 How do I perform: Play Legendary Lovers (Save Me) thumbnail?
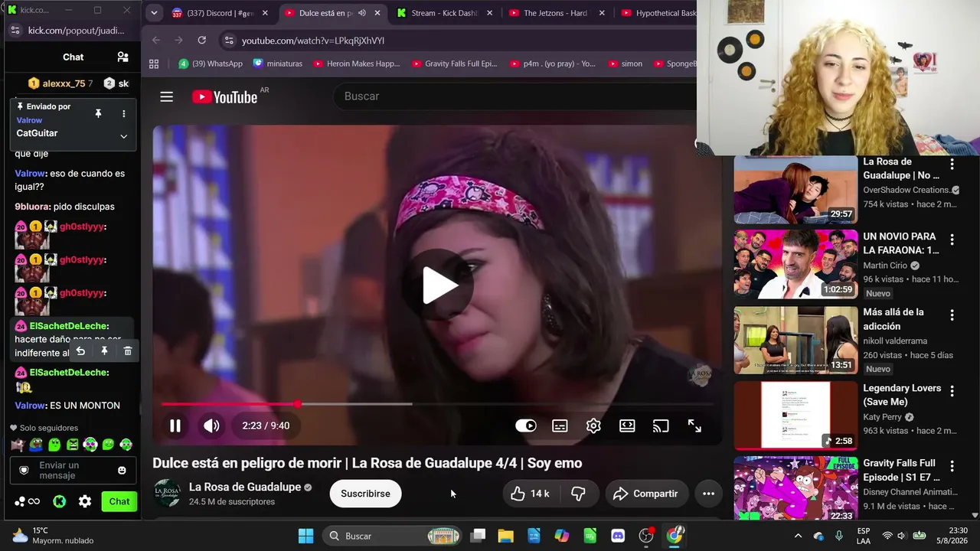tap(795, 416)
